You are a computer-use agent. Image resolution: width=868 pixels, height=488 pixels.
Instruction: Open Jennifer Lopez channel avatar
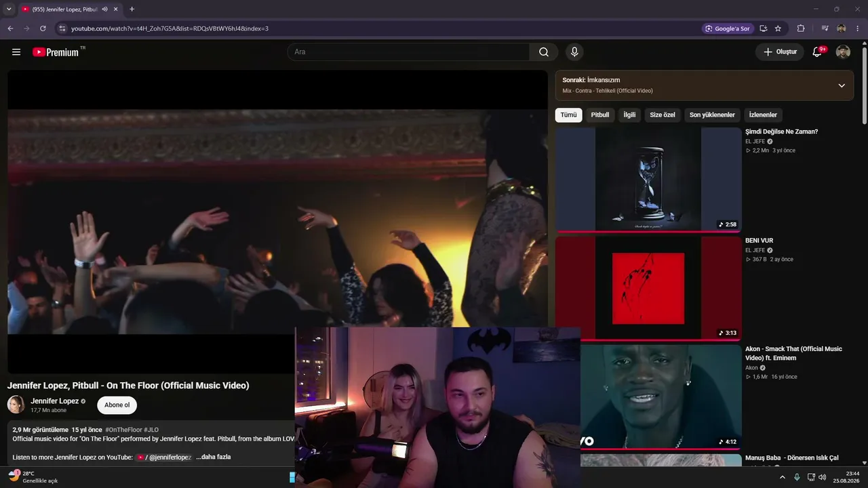tap(16, 405)
